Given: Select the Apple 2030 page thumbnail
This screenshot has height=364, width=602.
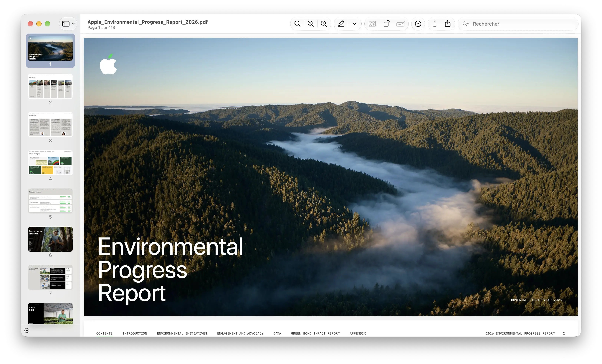Looking at the screenshot, I should pos(50,314).
